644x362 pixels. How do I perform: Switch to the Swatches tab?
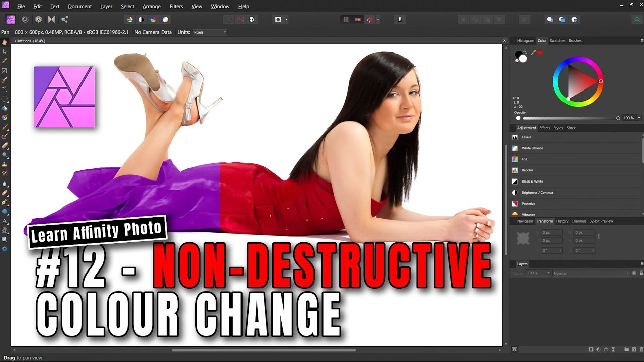(557, 41)
